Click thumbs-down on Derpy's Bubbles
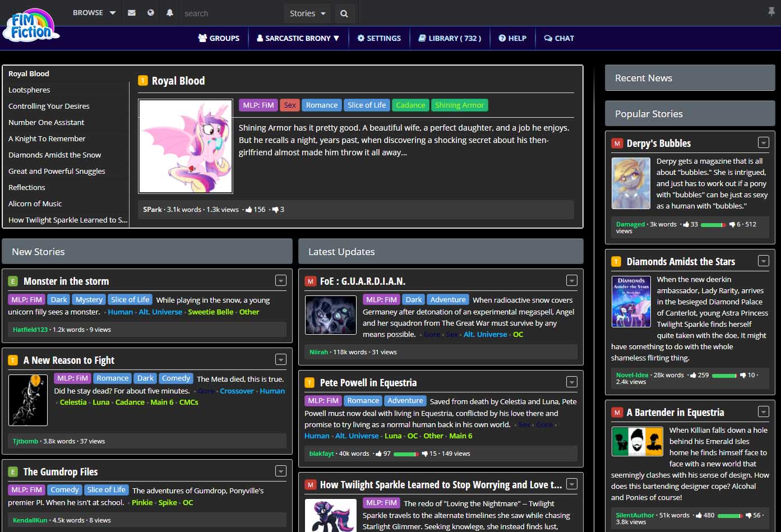This screenshot has width=781, height=532. [732, 224]
